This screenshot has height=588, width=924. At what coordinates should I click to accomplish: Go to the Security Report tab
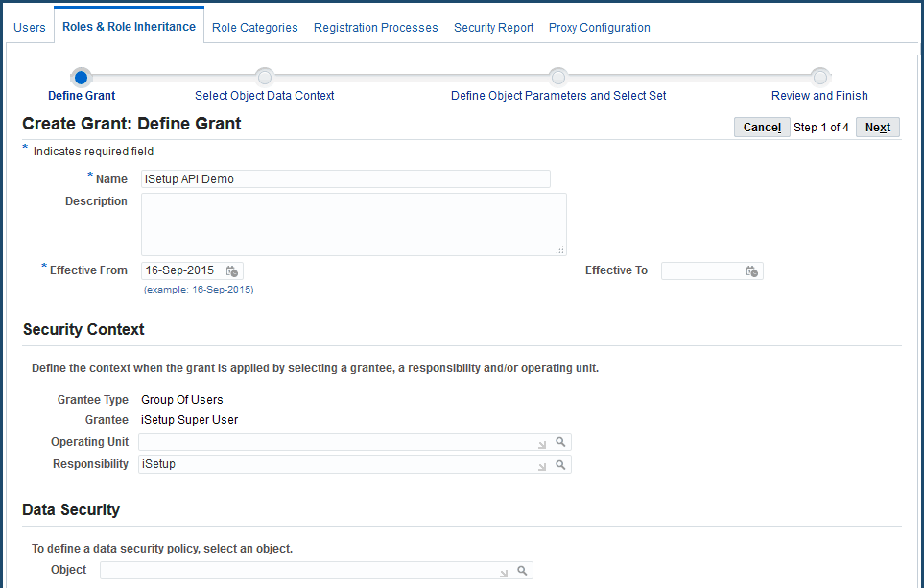[494, 28]
